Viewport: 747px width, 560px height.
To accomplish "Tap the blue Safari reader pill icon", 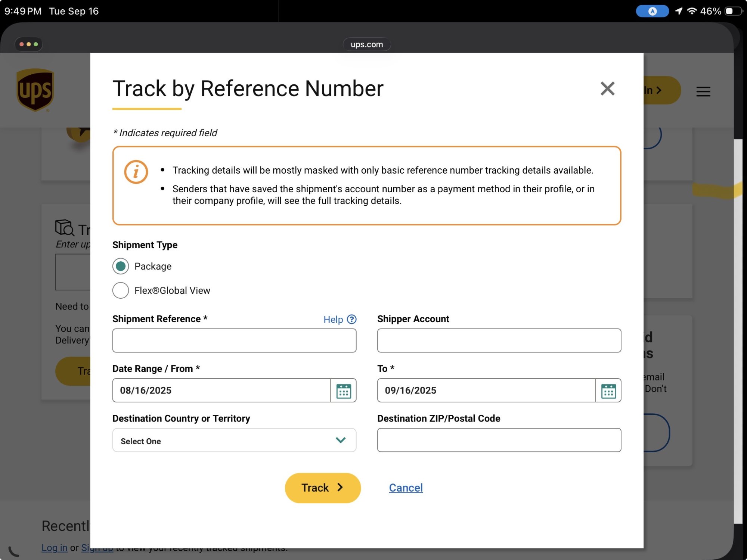I will pyautogui.click(x=652, y=11).
